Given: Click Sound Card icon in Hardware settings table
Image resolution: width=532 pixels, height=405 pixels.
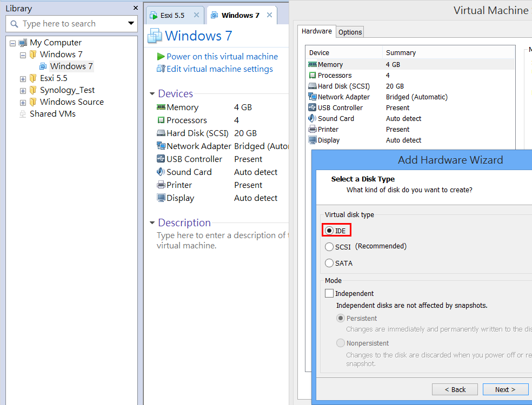Looking at the screenshot, I should tap(312, 118).
